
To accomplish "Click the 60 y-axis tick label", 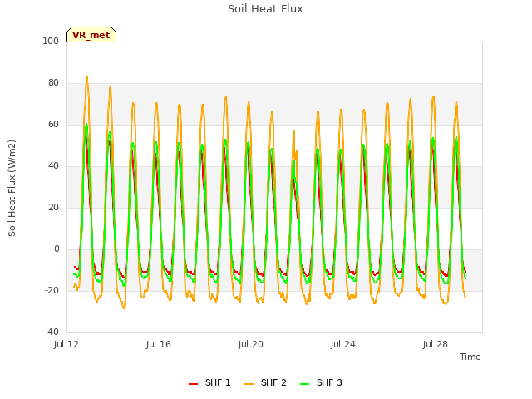I will click(x=53, y=124).
